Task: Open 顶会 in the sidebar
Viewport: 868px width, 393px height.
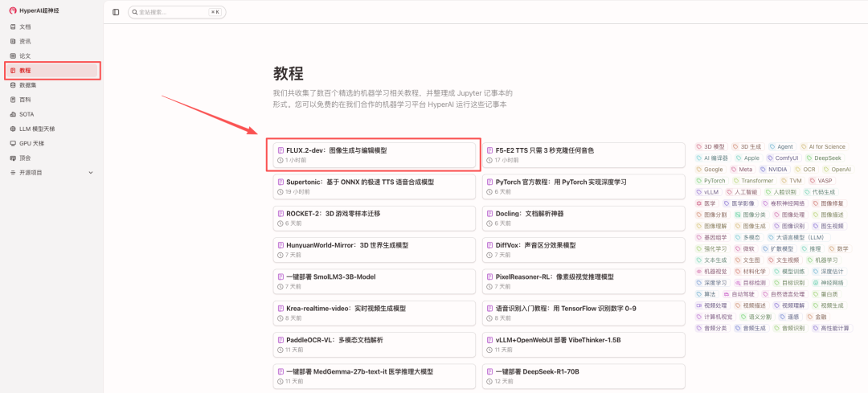Action: tap(51, 158)
